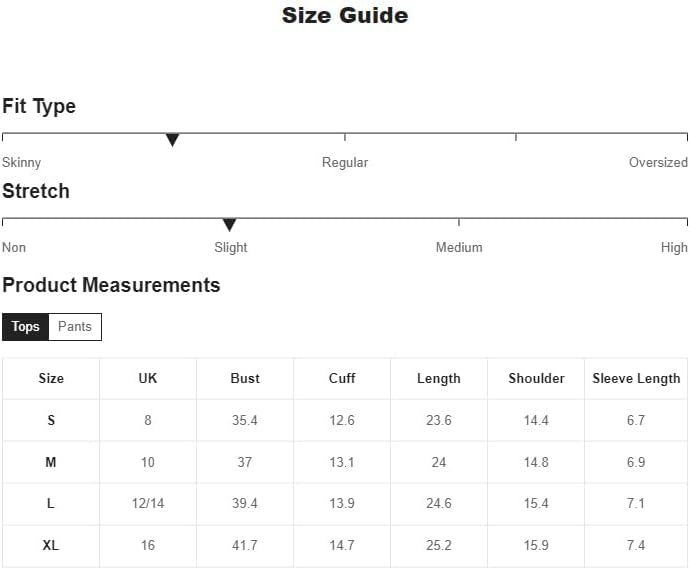The image size is (690, 570).
Task: Select the XL size row label
Action: [51, 545]
